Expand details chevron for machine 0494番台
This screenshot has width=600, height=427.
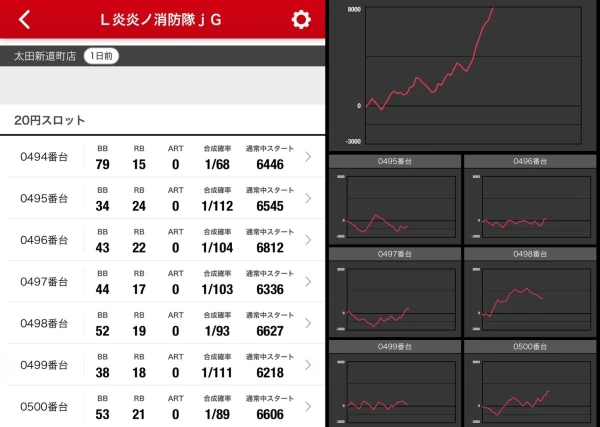(x=308, y=157)
